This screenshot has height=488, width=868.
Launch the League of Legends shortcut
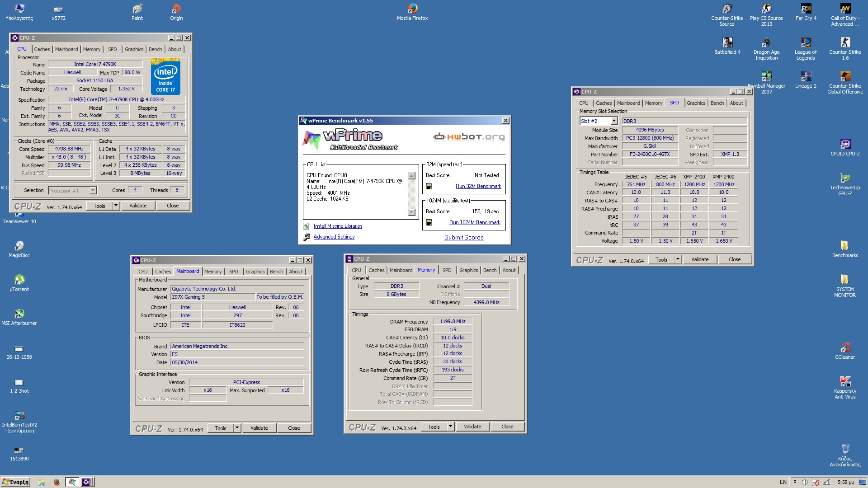806,49
